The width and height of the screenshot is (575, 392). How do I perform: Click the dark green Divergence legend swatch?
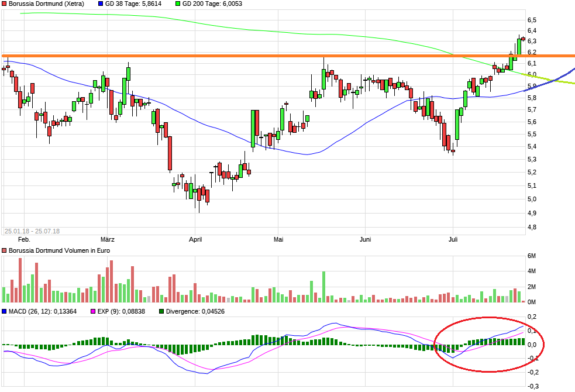pyautogui.click(x=161, y=311)
